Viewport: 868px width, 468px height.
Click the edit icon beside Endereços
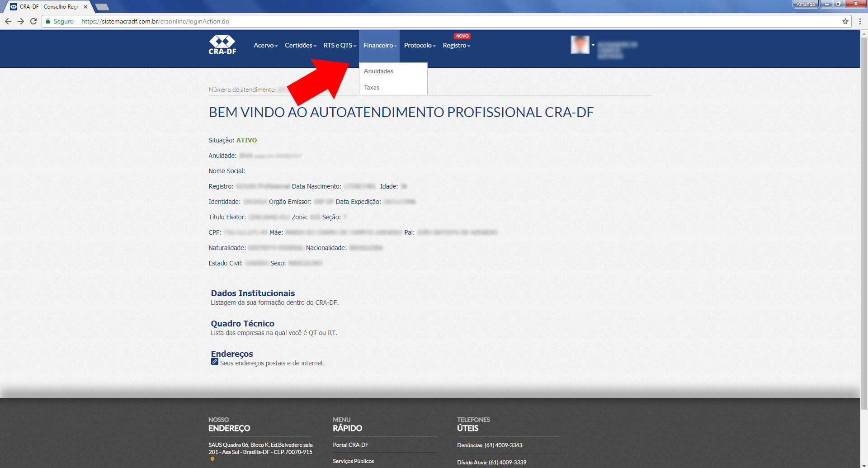[215, 362]
